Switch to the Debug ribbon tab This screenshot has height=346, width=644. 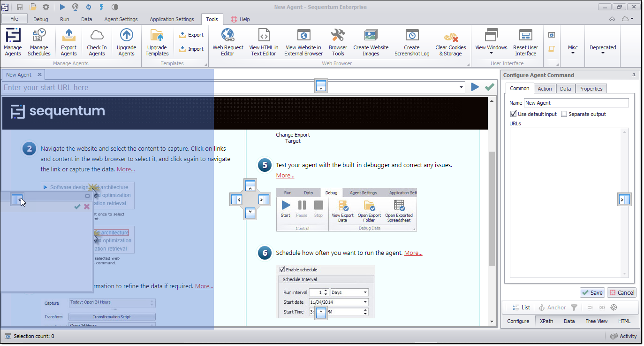pyautogui.click(x=41, y=19)
